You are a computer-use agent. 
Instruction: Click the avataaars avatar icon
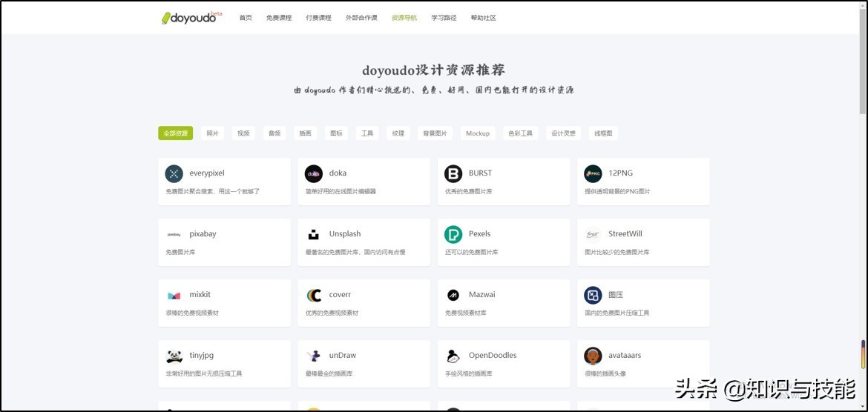[593, 356]
